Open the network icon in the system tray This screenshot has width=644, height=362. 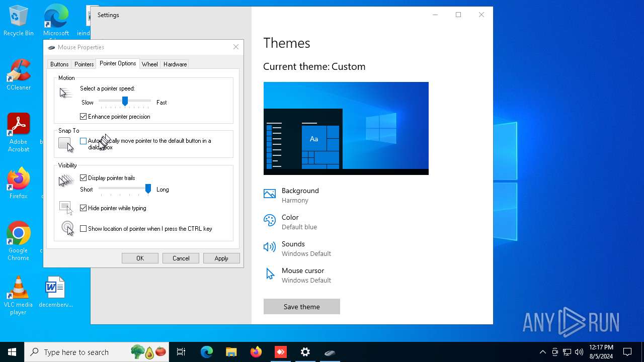(567, 352)
